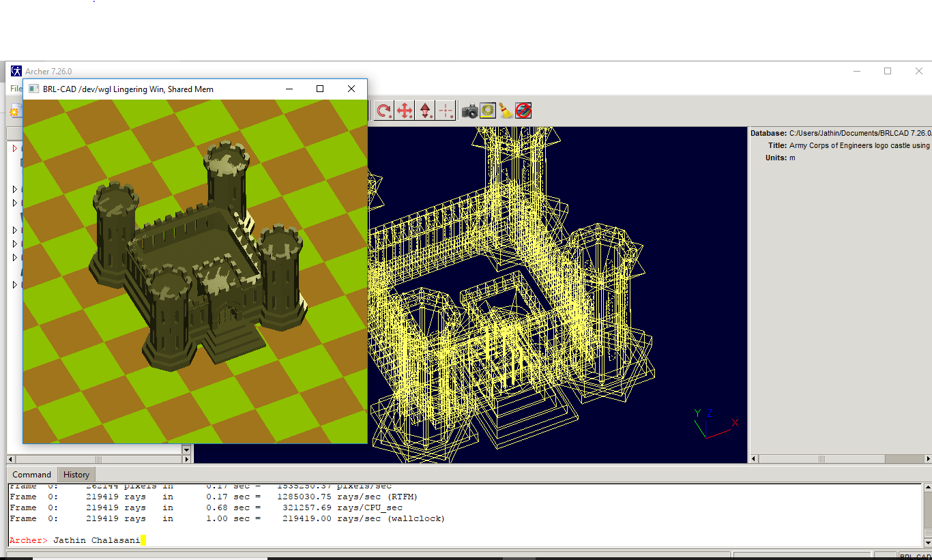Click command output scrollbar down arrow
Viewport: 932px width, 560px height.
point(927,542)
